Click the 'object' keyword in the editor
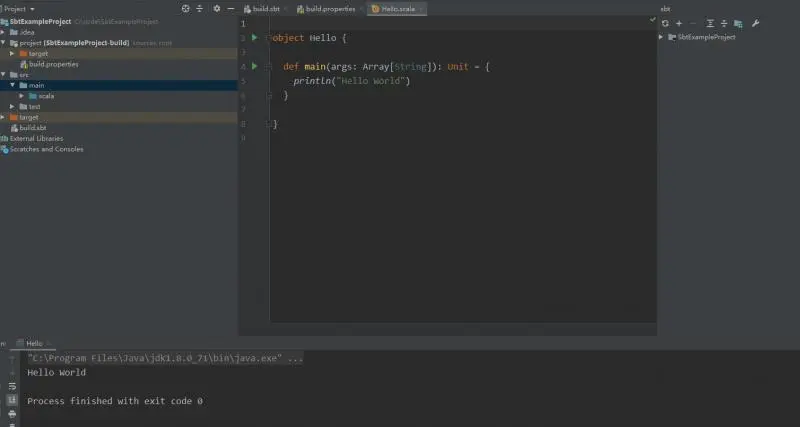Screen dimensions: 800x427 click(x=288, y=38)
